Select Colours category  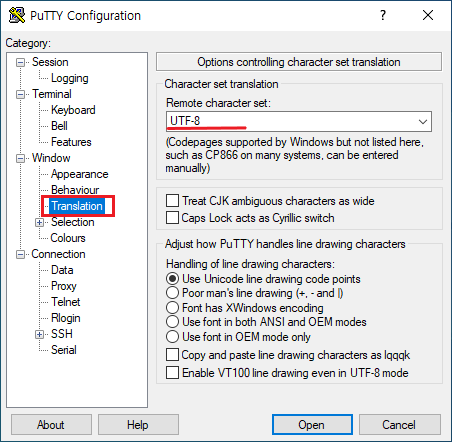68,238
